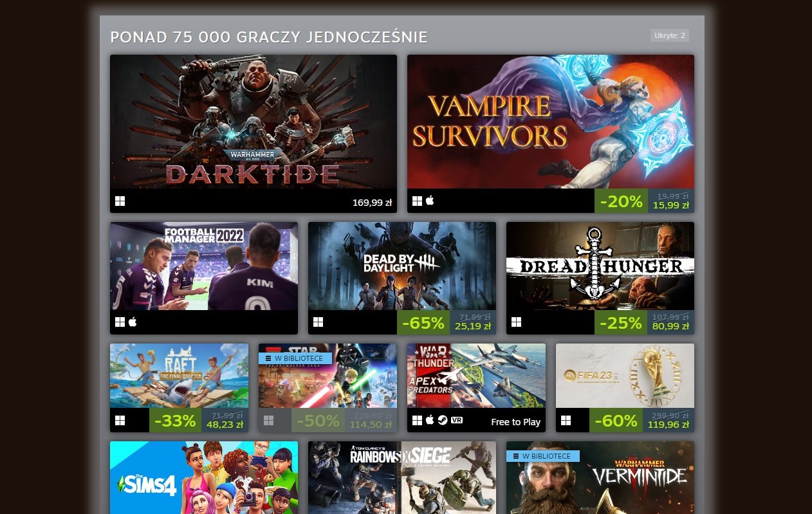This screenshot has width=812, height=514.
Task: Click the Windows icon under Dread Hunger
Action: click(516, 322)
